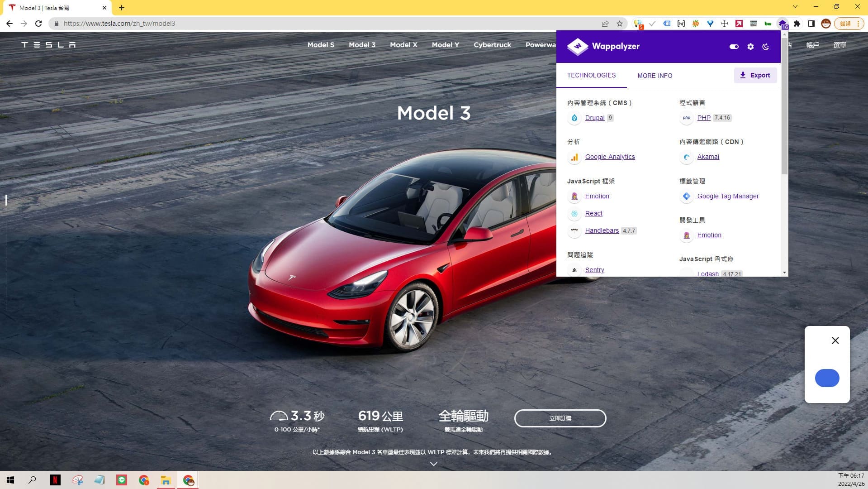
Task: Open the Akamai CDN link
Action: [708, 157]
